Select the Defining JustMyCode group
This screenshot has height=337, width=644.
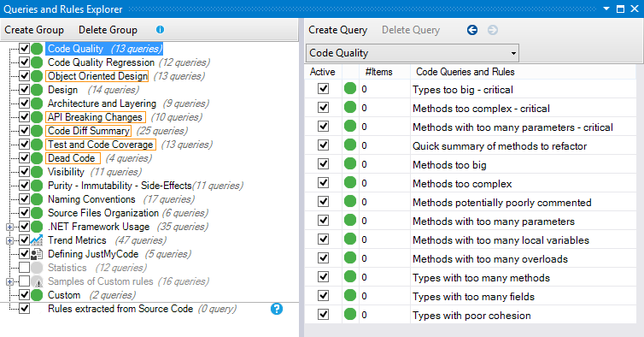tap(93, 254)
